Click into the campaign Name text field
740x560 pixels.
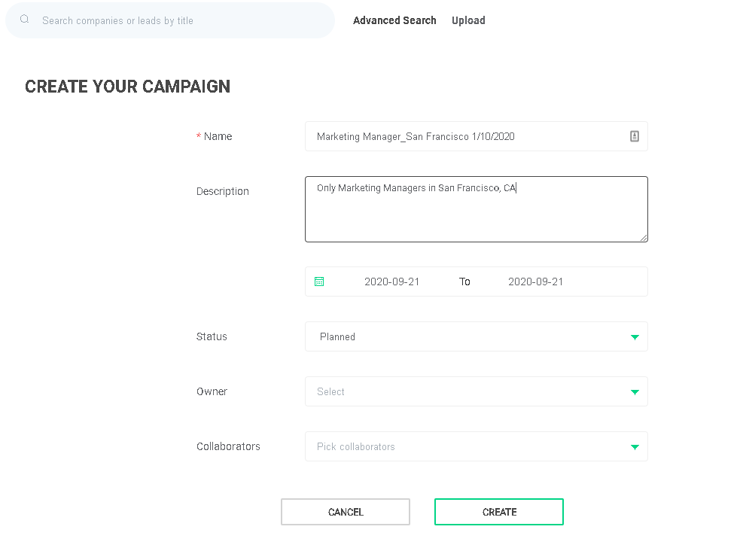[467, 136]
